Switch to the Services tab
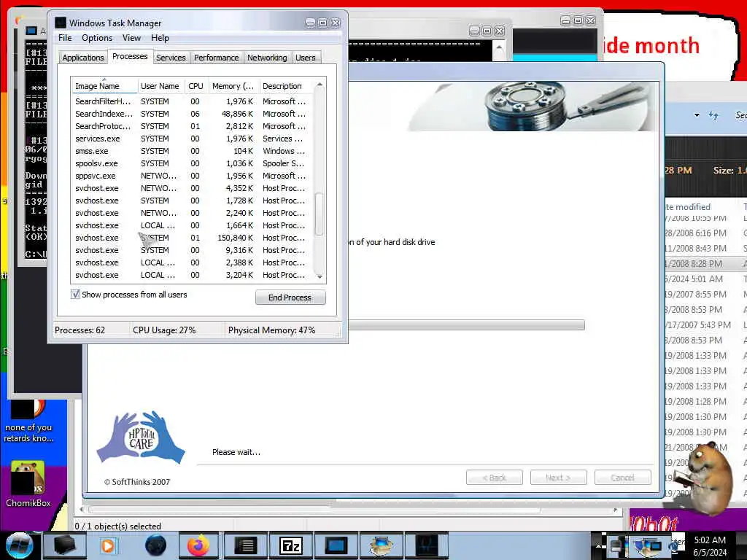This screenshot has width=747, height=560. pos(171,58)
